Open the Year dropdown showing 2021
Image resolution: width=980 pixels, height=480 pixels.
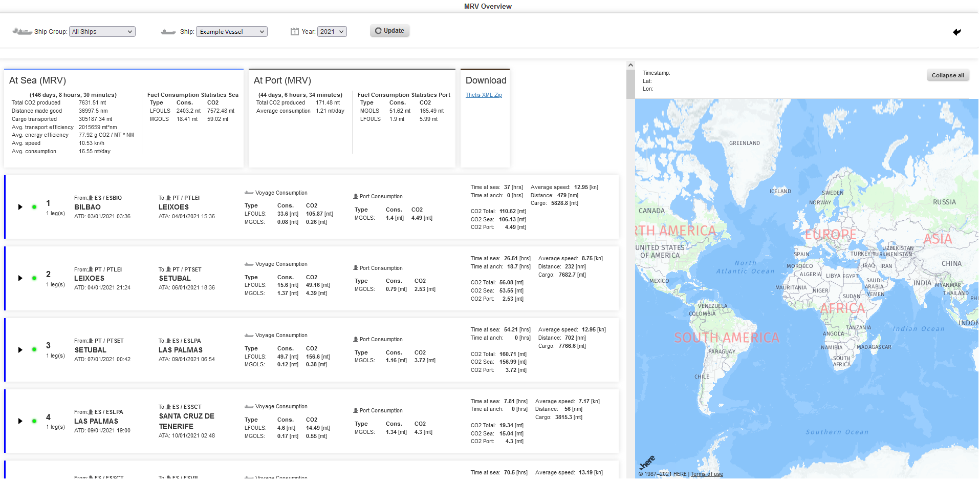pos(332,32)
